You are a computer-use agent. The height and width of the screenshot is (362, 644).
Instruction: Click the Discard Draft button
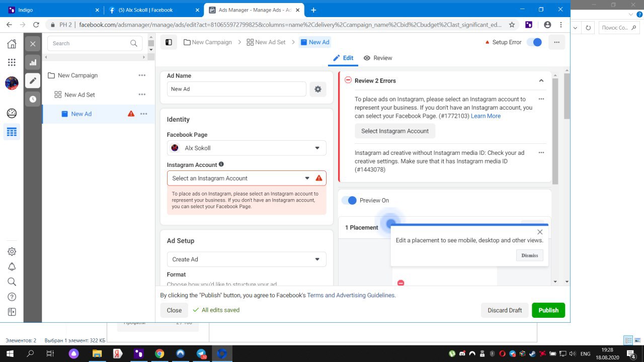point(505,310)
